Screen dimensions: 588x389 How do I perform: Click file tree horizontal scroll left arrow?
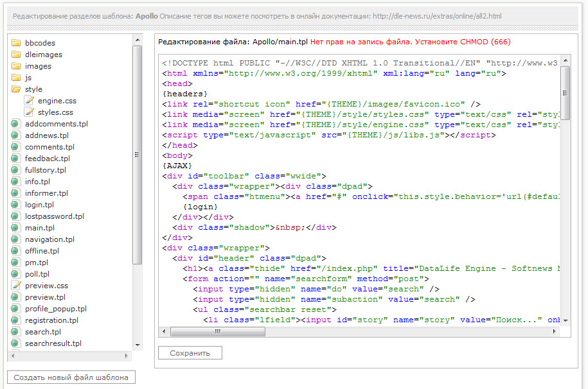point(13,356)
